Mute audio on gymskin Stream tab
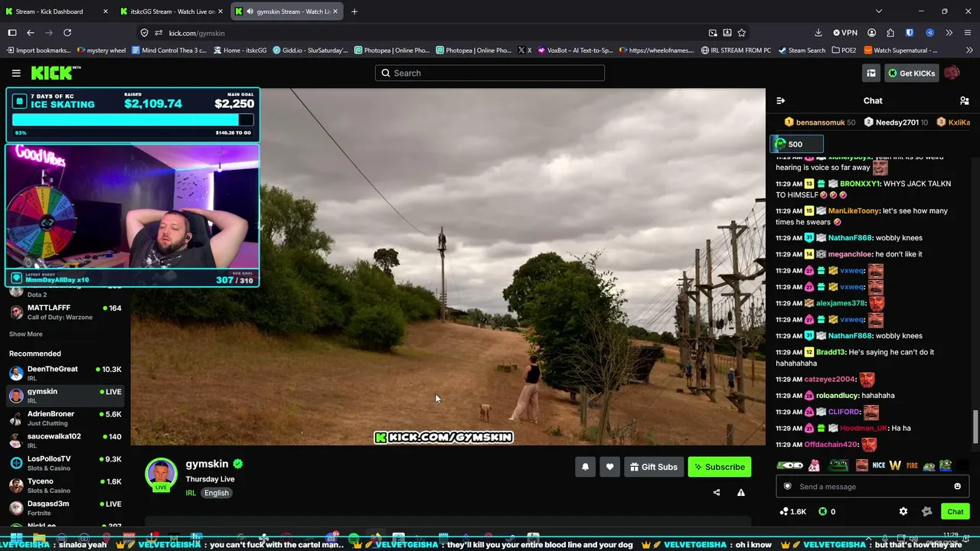The height and width of the screenshot is (551, 980). click(x=250, y=11)
